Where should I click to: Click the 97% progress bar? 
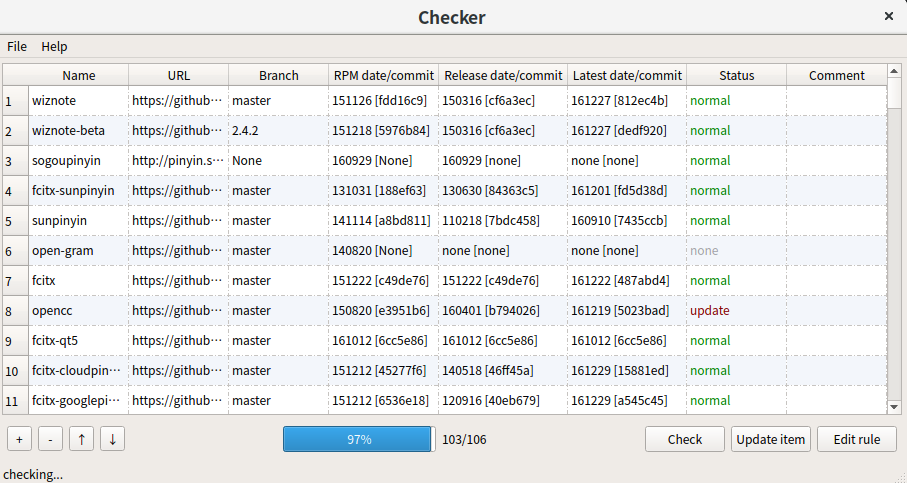pos(359,439)
